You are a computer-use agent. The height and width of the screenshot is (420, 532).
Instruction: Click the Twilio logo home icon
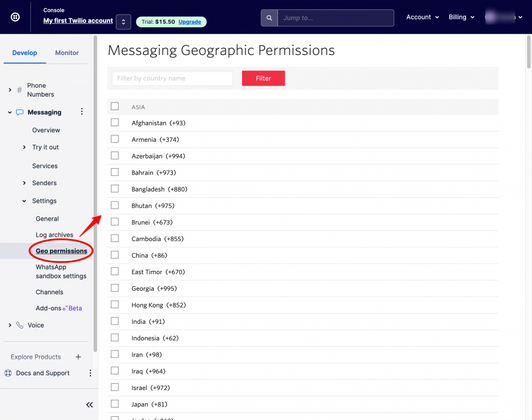click(15, 17)
